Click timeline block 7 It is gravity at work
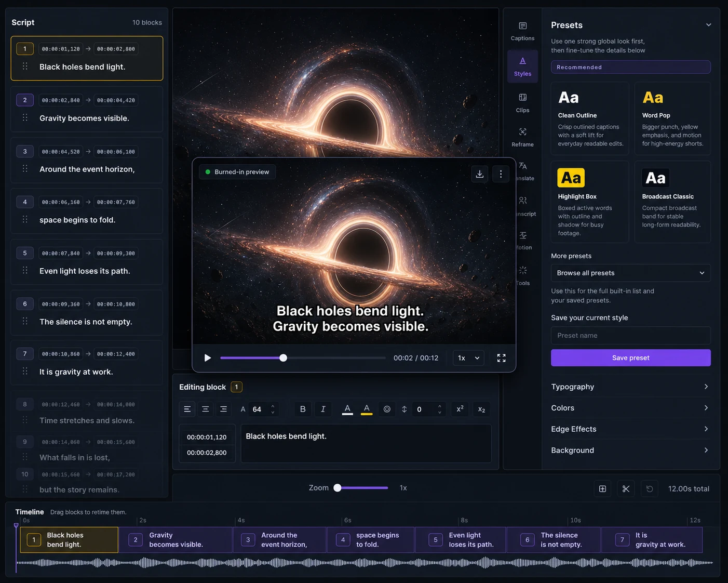This screenshot has height=583, width=728. [x=652, y=540]
